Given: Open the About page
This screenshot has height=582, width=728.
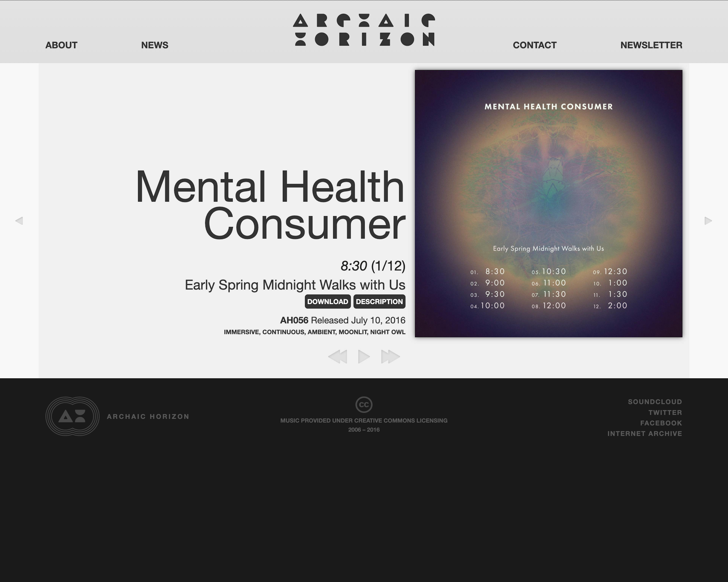Looking at the screenshot, I should pyautogui.click(x=61, y=45).
